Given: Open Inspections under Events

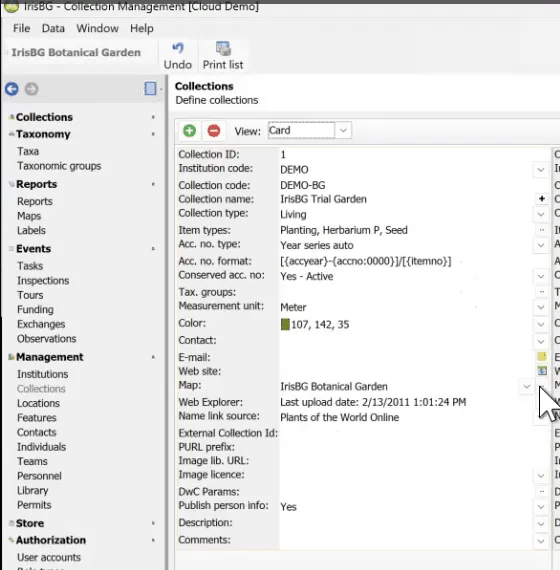Looking at the screenshot, I should [x=43, y=281].
